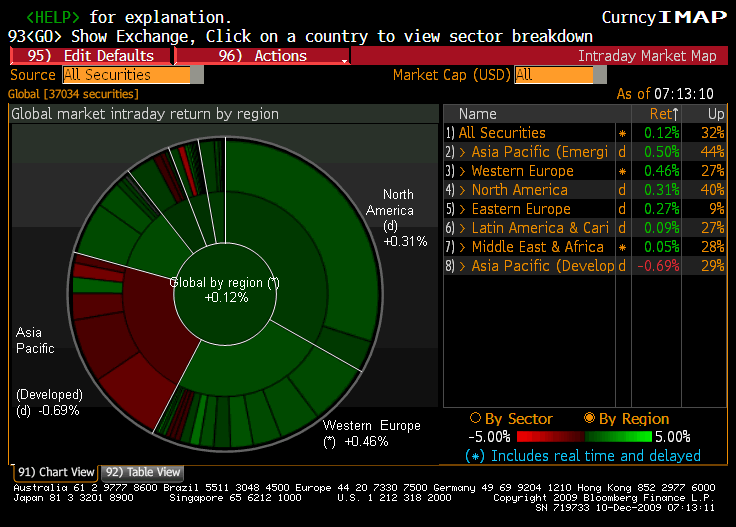
Task: Click the 0.50% return value cell
Action: pos(661,152)
